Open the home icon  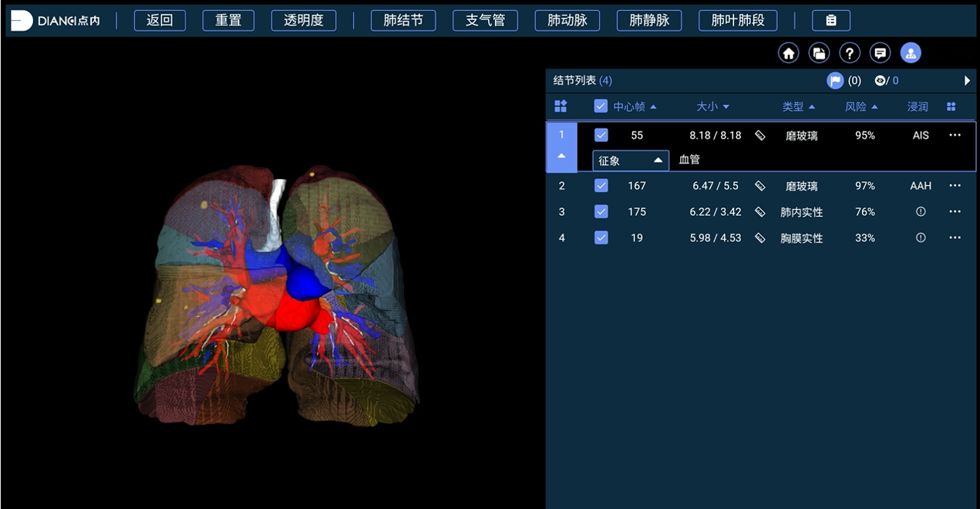[x=788, y=53]
